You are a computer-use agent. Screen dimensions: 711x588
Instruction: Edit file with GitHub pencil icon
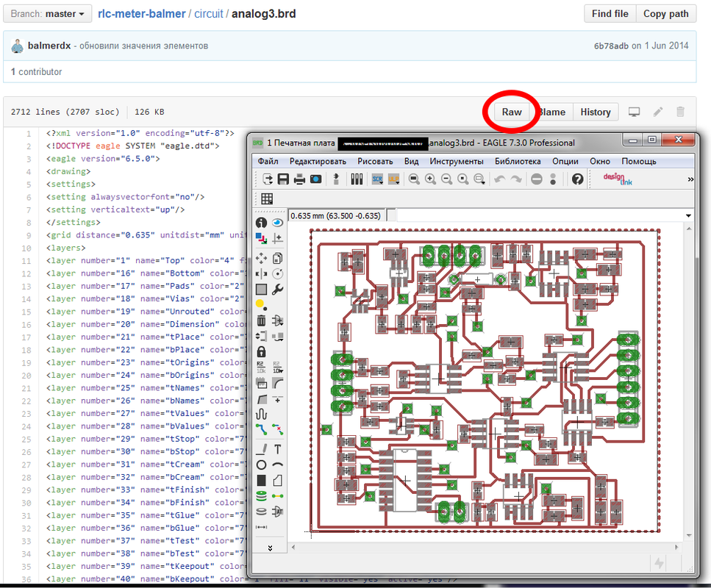click(x=658, y=112)
